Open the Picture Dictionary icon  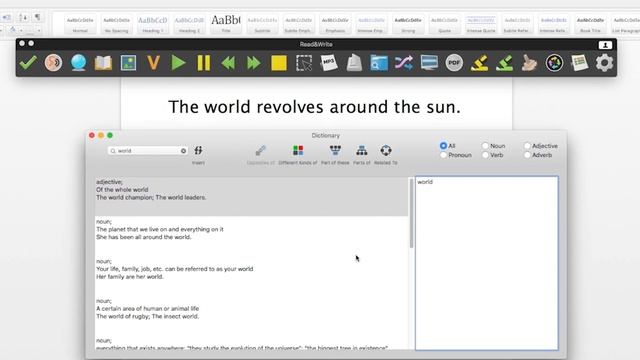pos(128,63)
